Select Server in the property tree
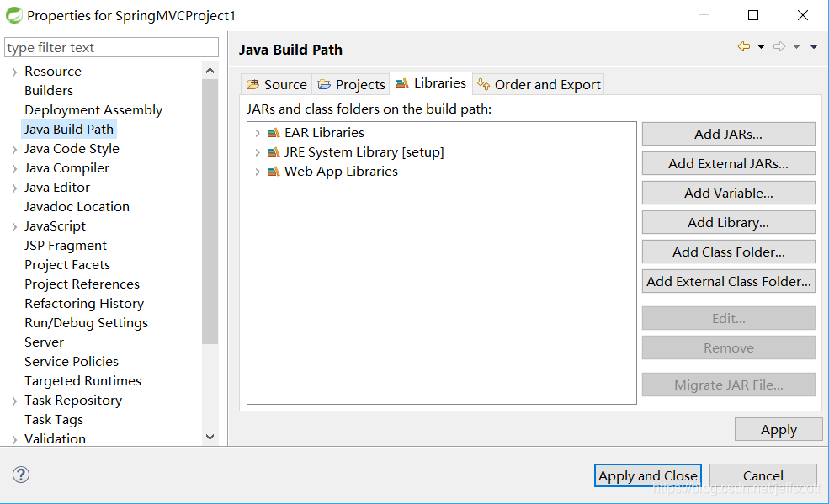Image resolution: width=829 pixels, height=504 pixels. pyautogui.click(x=44, y=342)
